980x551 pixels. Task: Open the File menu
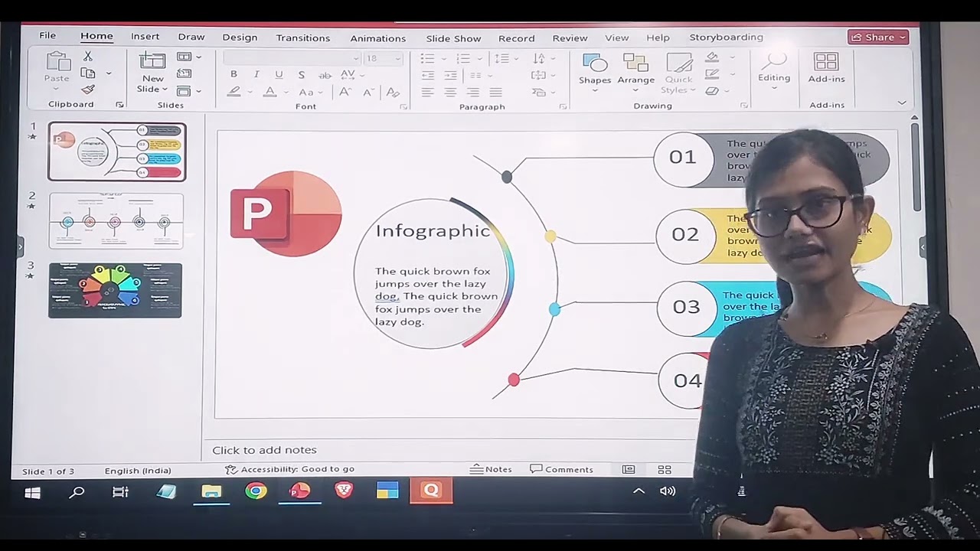[x=47, y=36]
